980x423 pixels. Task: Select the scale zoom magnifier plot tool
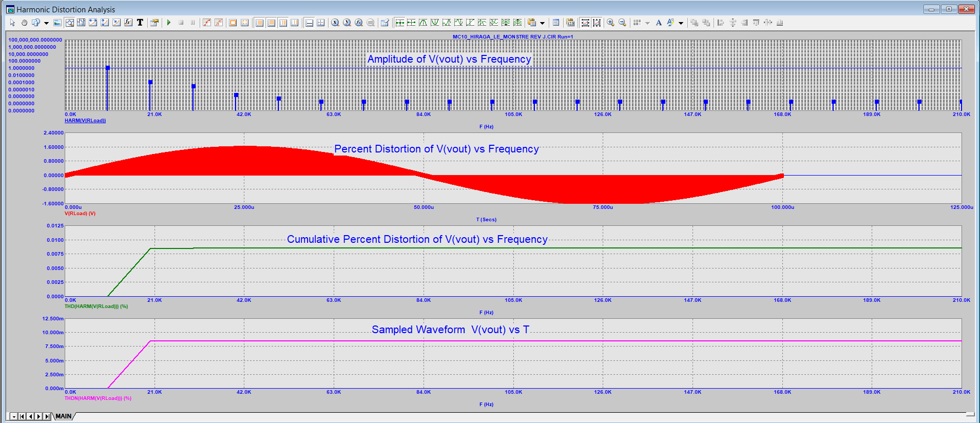(69, 23)
